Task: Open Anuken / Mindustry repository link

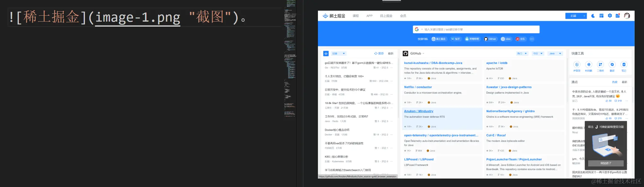Action: (419, 111)
